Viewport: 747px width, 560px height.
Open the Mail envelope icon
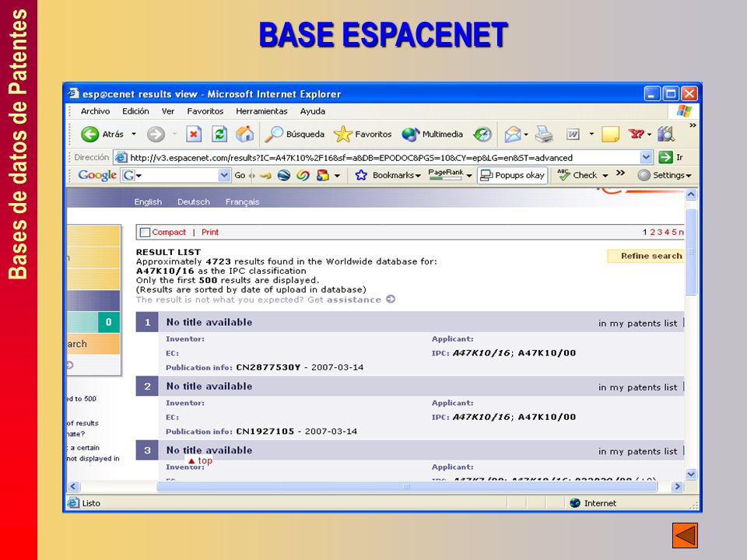pos(513,135)
